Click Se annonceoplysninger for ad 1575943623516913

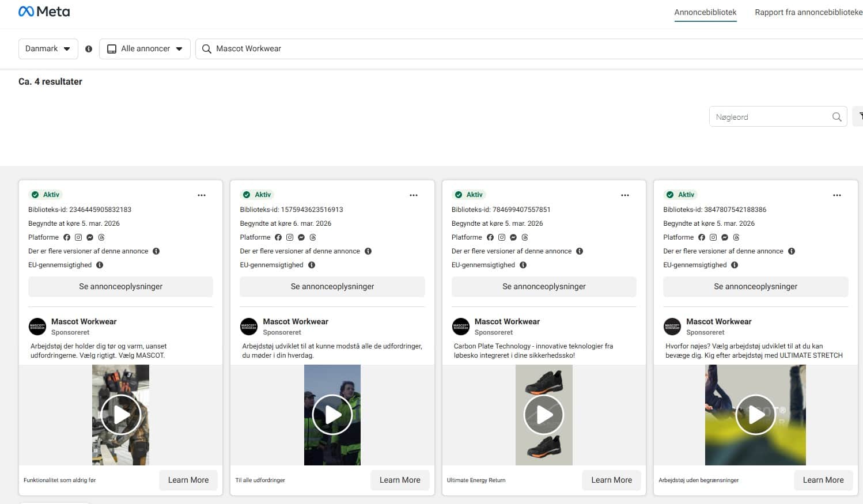332,287
